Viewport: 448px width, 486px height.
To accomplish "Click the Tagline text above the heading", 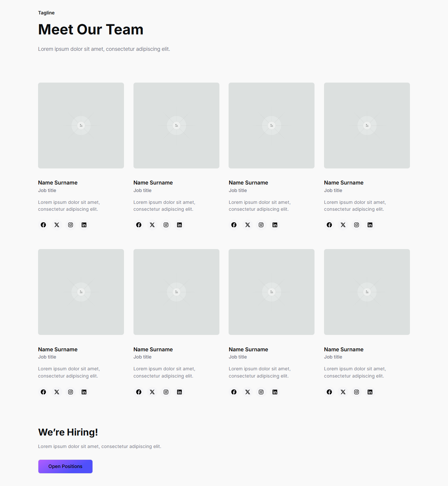I will [46, 13].
